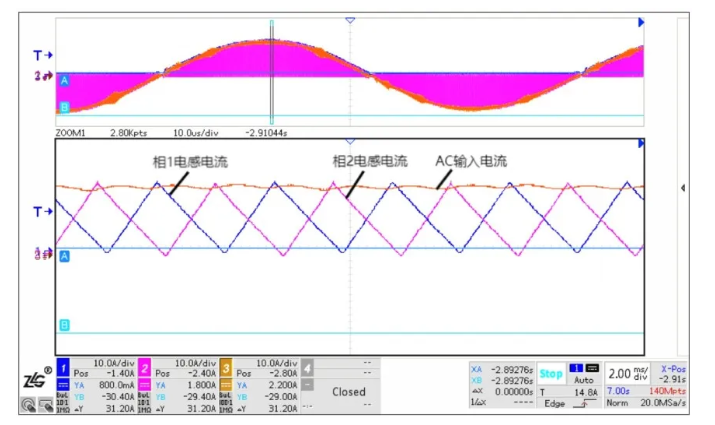Click the rising edge trigger slope icon
715x425 pixels.
(579, 402)
